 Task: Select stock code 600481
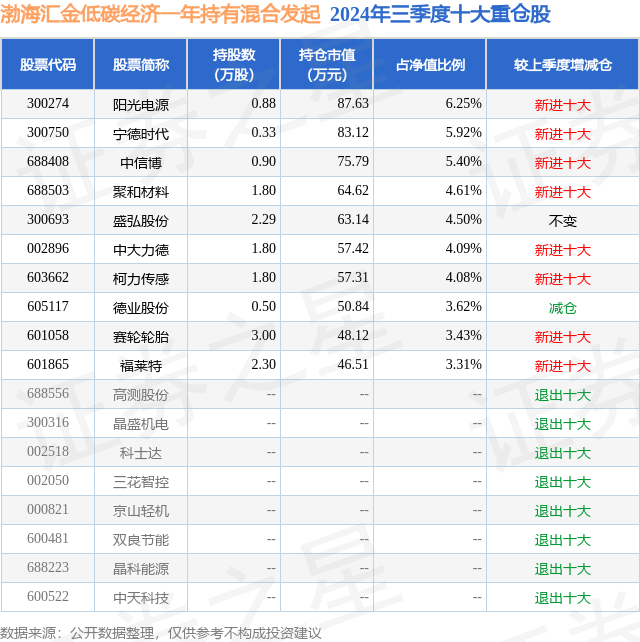point(48,540)
